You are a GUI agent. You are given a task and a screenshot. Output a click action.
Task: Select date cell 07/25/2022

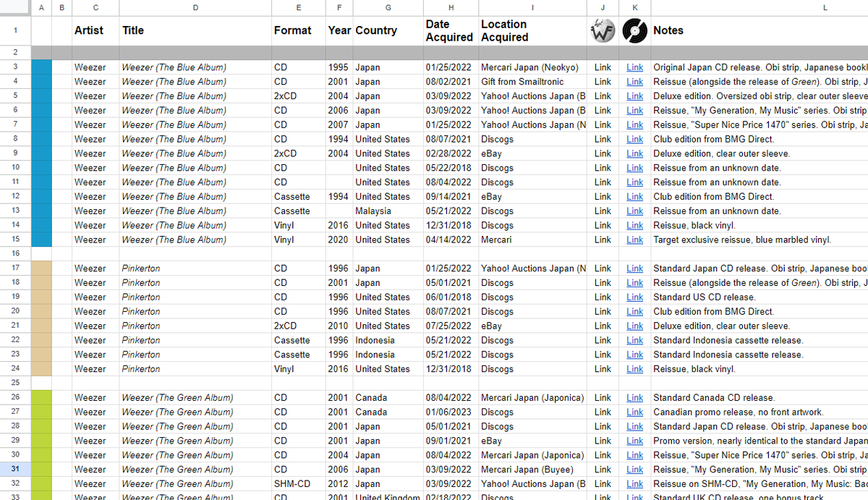[x=451, y=326]
